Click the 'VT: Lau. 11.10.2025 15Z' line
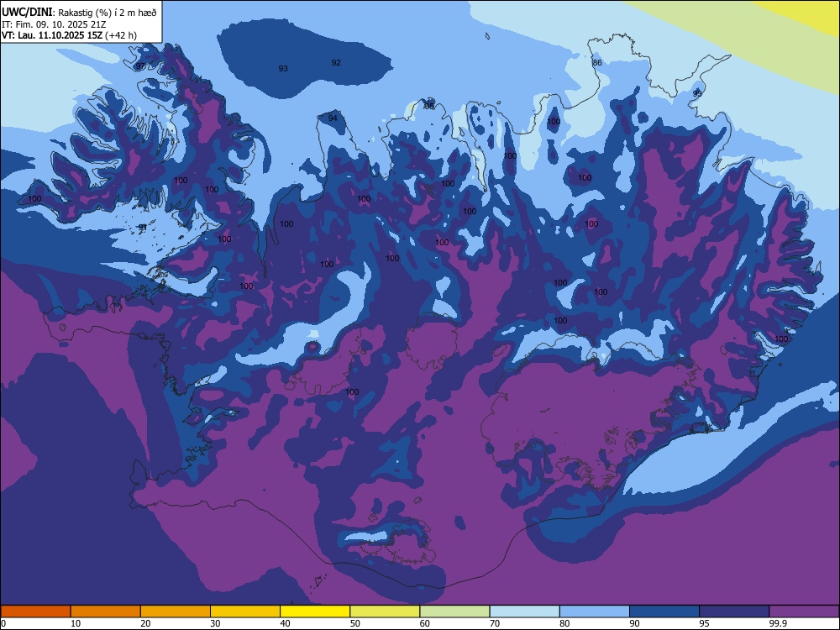Image resolution: width=840 pixels, height=630 pixels. tap(52, 35)
